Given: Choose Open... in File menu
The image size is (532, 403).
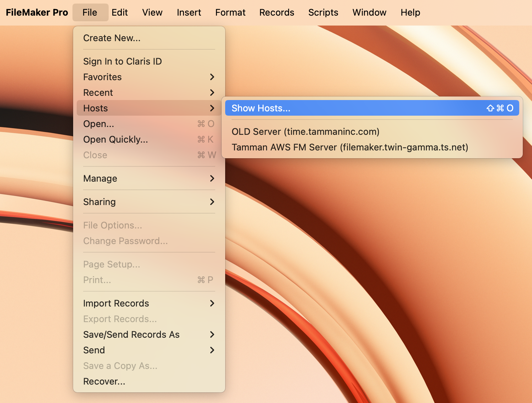Looking at the screenshot, I should 149,124.
